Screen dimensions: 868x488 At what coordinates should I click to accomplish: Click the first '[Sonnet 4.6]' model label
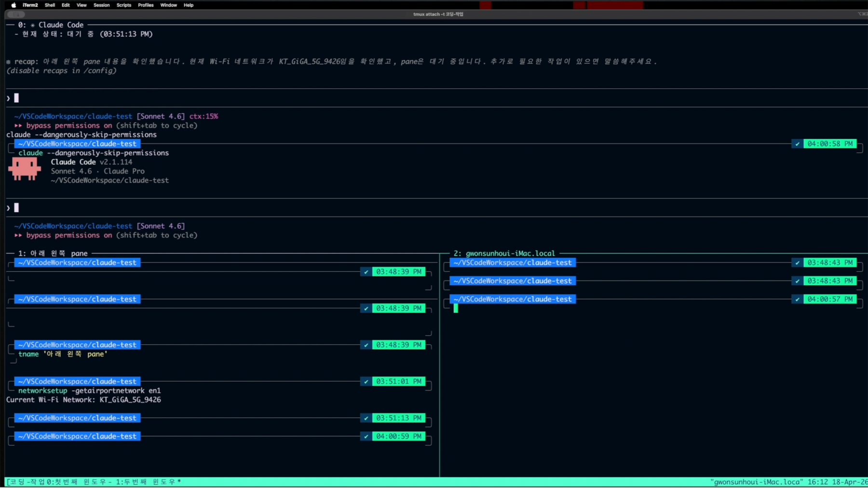pyautogui.click(x=161, y=116)
